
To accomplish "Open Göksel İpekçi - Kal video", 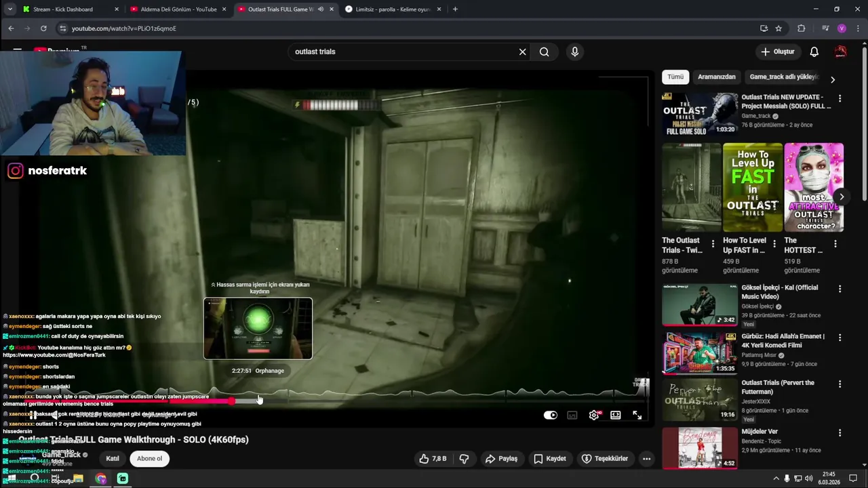I will tap(700, 305).
